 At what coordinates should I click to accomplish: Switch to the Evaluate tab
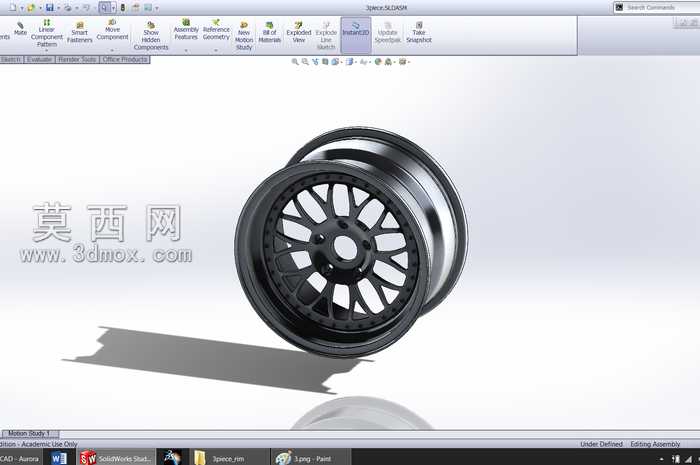39,59
